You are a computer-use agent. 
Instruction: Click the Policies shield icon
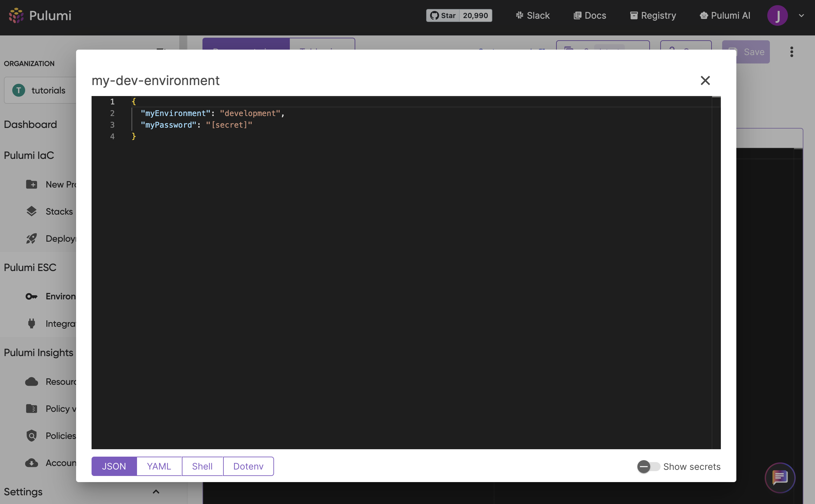pos(31,435)
